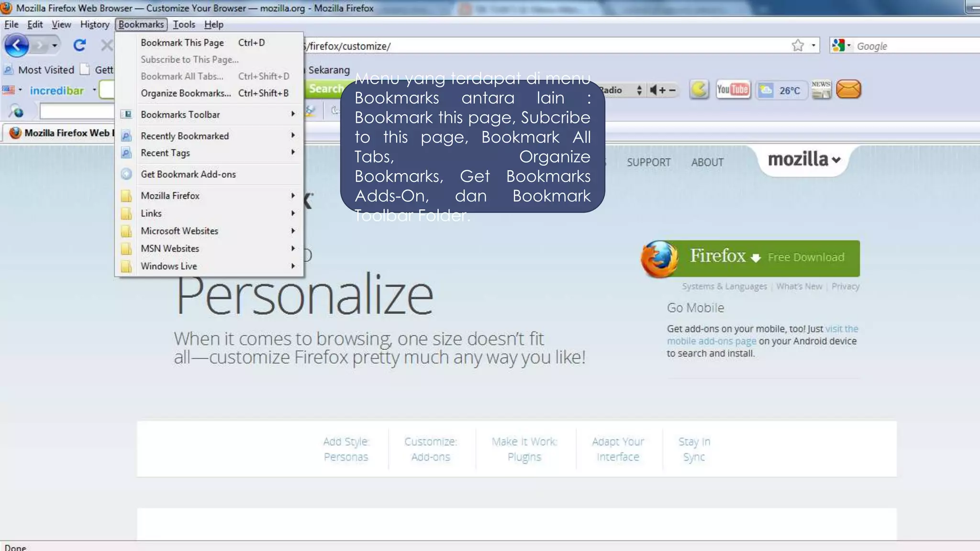Viewport: 980px width, 551px height.
Task: Open the Help menu
Action: 214,24
